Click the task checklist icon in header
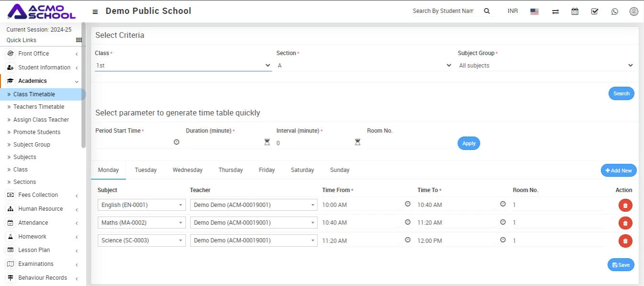The image size is (644, 286). pyautogui.click(x=595, y=11)
